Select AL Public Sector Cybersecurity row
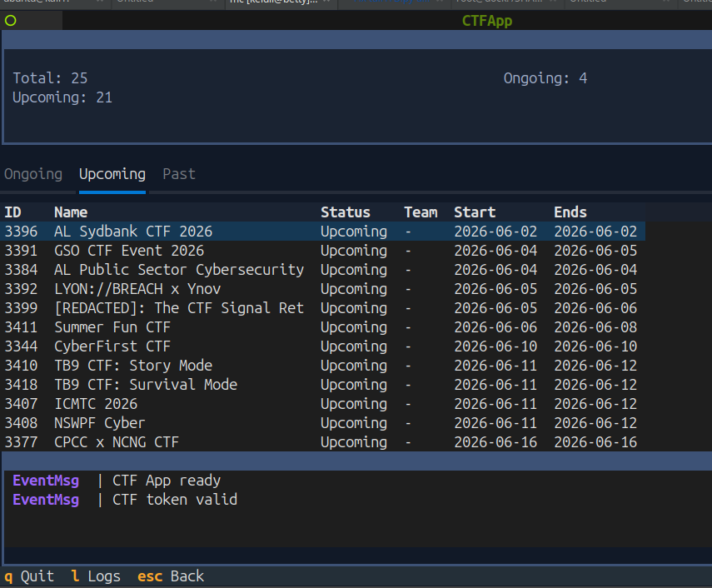The image size is (712, 588). click(x=323, y=270)
